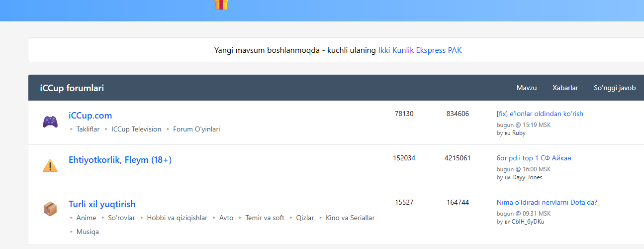644x249 pixels.
Task: Open the Qizlar subforum
Action: coord(305,218)
